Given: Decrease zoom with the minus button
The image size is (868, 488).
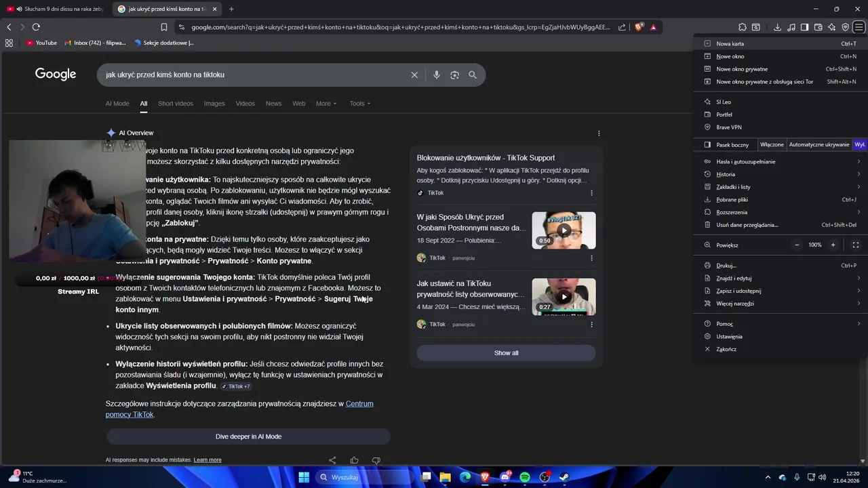Looking at the screenshot, I should [797, 245].
